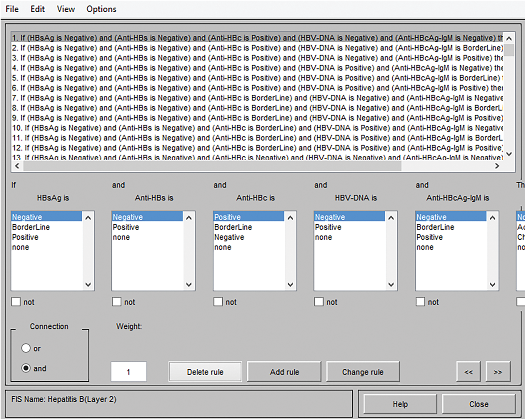Enable 'not' checkbox under HBsAg
The height and width of the screenshot is (420, 526).
pos(16,302)
